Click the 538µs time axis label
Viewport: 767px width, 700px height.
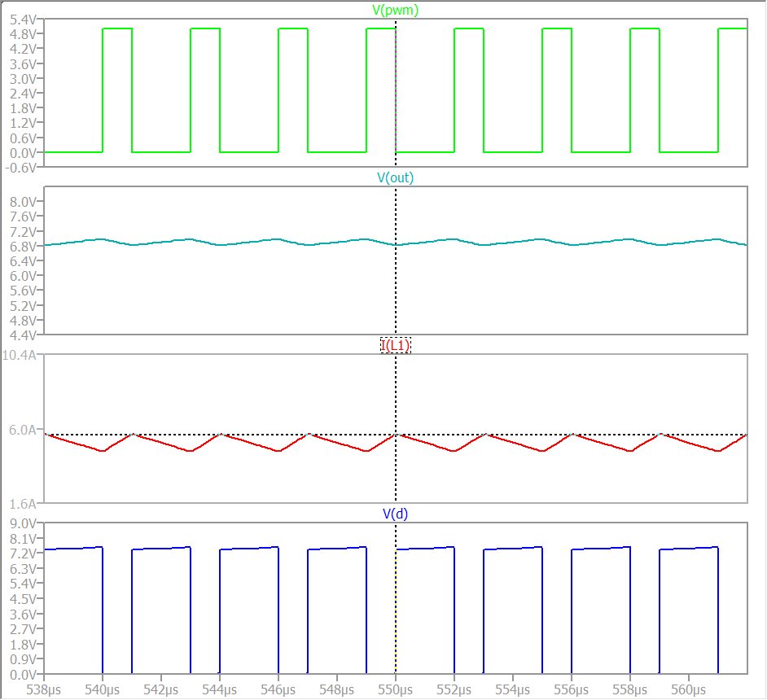click(43, 690)
